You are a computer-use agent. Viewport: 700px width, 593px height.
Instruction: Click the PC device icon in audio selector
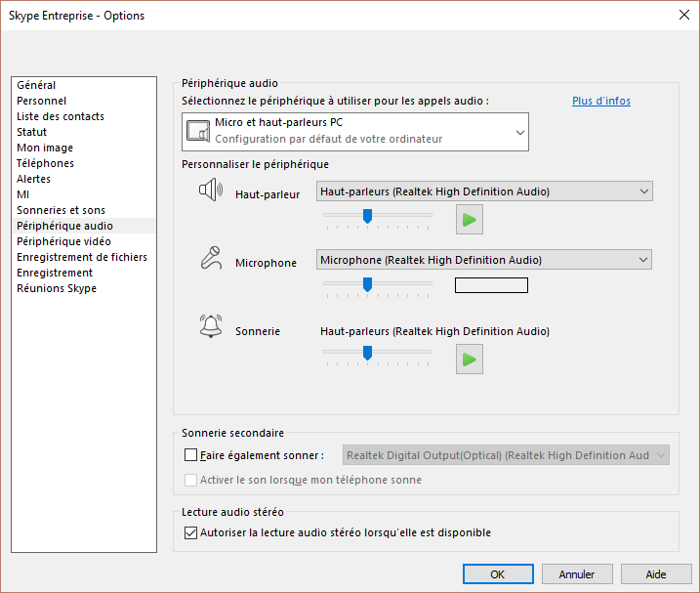pyautogui.click(x=198, y=131)
